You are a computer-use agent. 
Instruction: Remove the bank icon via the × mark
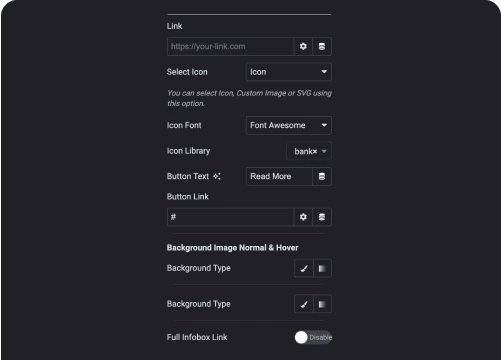coord(315,152)
